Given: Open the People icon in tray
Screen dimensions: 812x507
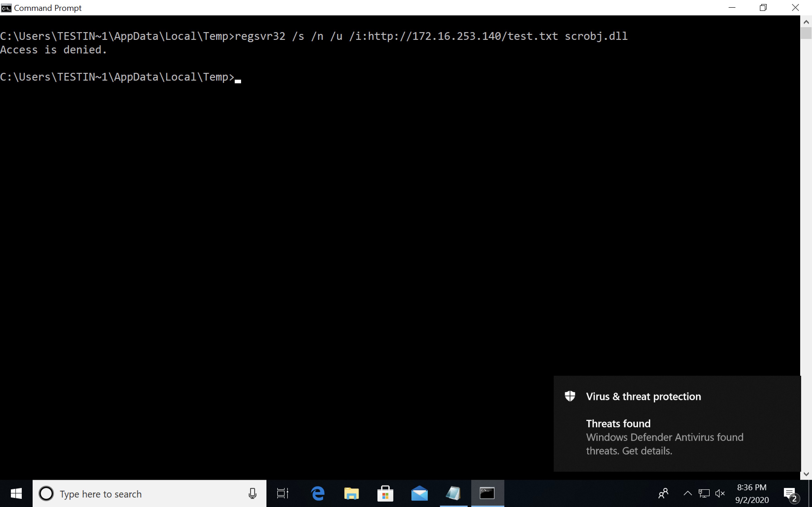Looking at the screenshot, I should pos(663,494).
